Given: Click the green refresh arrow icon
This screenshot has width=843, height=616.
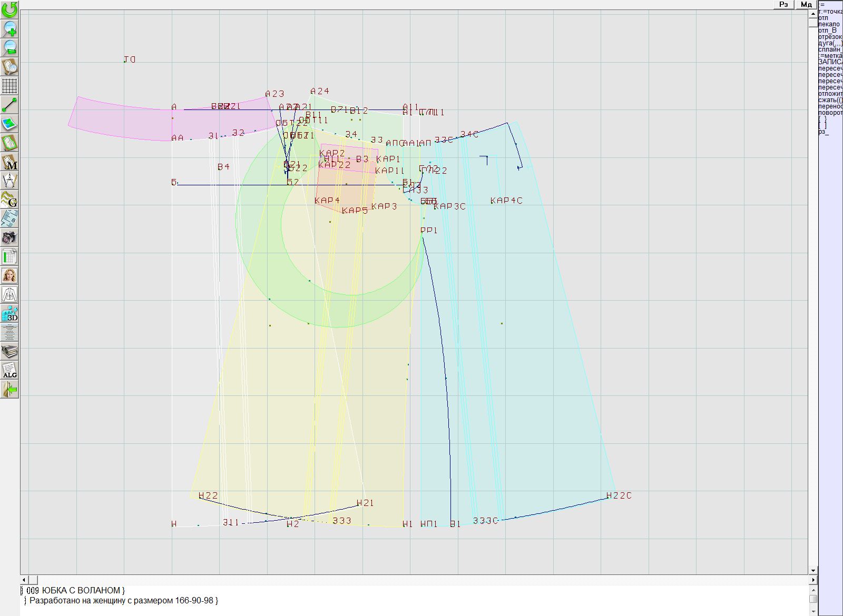Looking at the screenshot, I should tap(9, 9).
